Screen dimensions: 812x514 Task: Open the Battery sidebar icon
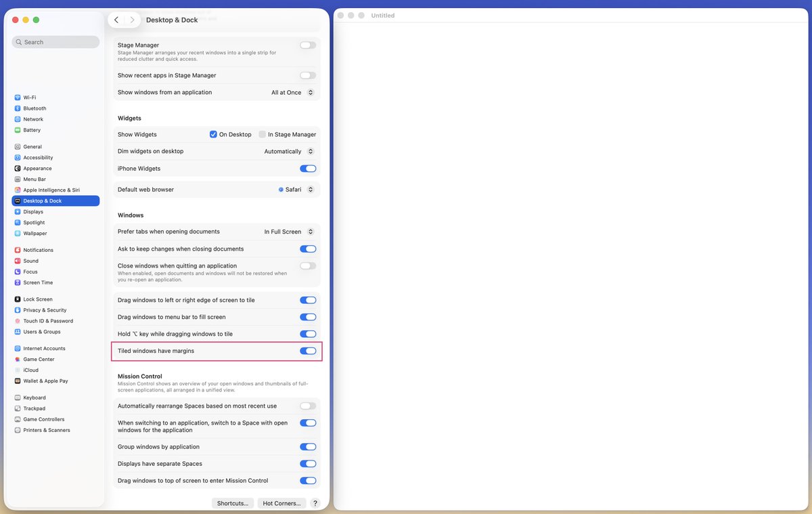click(18, 130)
